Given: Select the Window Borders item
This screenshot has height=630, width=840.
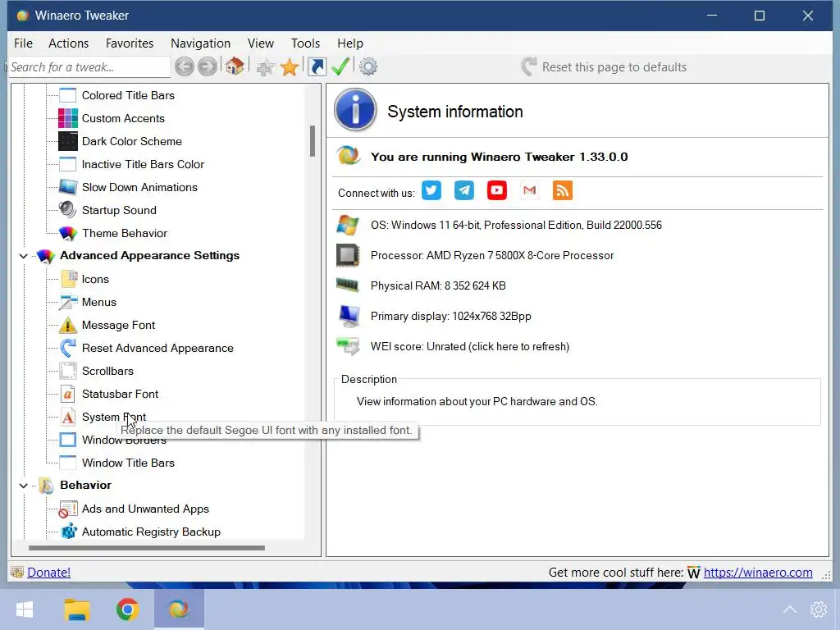Looking at the screenshot, I should tap(124, 441).
